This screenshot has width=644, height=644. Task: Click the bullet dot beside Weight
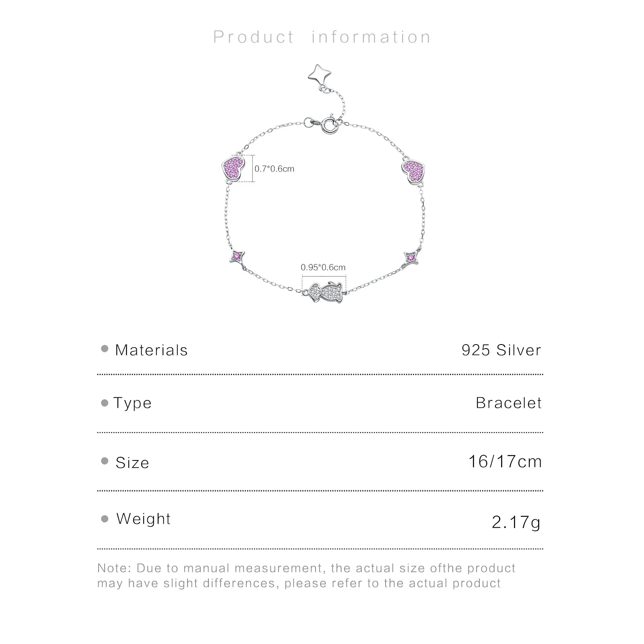[105, 519]
